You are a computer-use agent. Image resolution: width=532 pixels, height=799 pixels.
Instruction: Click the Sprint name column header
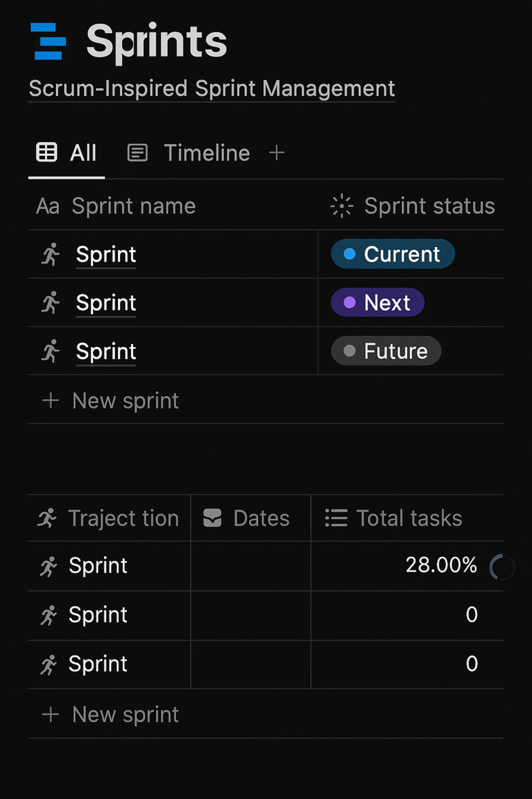[x=133, y=207]
